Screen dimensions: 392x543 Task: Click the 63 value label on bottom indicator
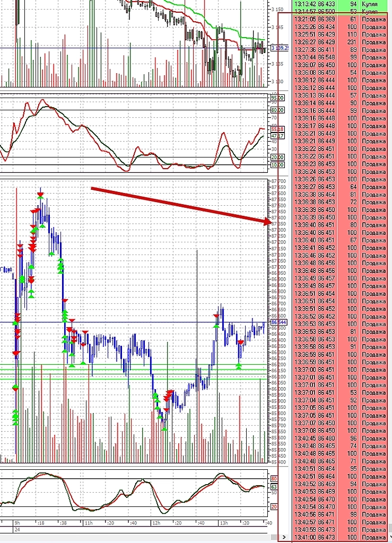[x=274, y=486]
